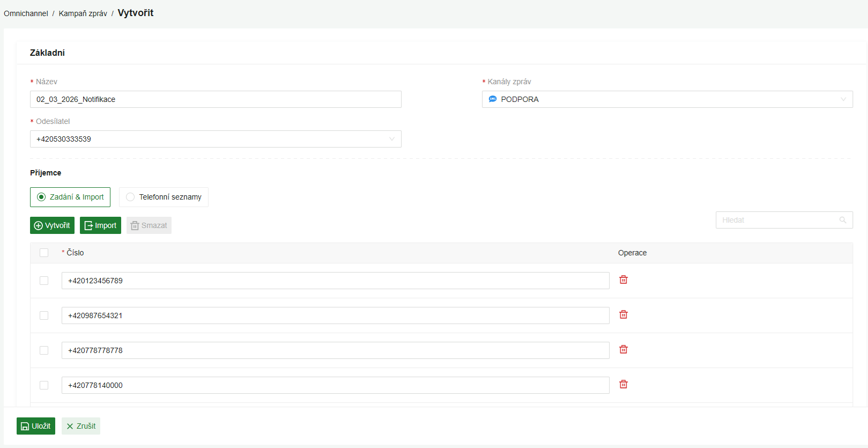The height and width of the screenshot is (448, 868).
Task: Click trash icon for +420987654321
Action: tap(623, 314)
